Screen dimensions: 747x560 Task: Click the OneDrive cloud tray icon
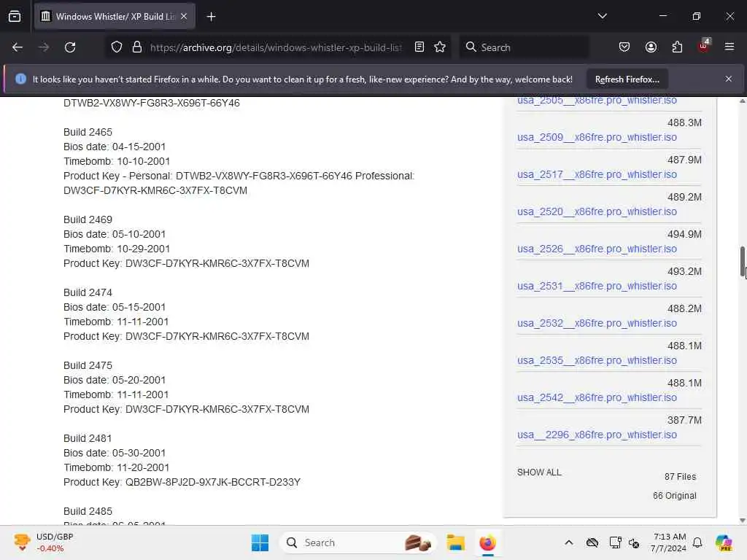[x=592, y=542]
